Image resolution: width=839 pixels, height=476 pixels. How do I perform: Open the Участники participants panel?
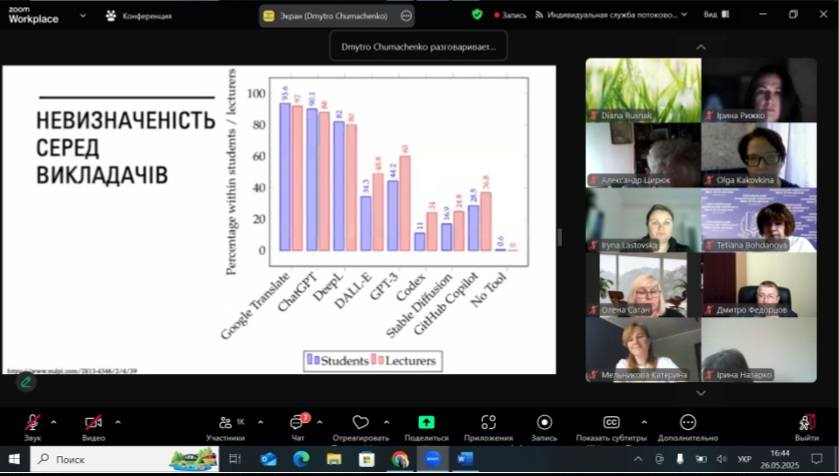[x=225, y=423]
